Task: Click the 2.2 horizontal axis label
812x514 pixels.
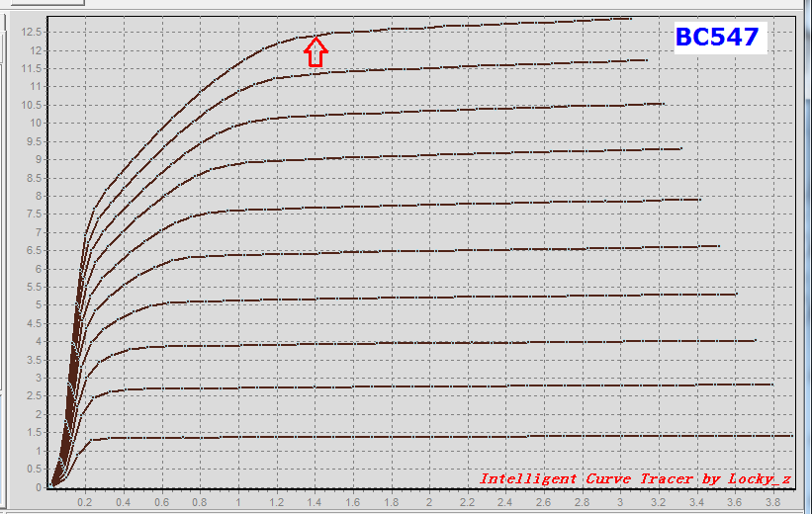Action: tap(467, 502)
